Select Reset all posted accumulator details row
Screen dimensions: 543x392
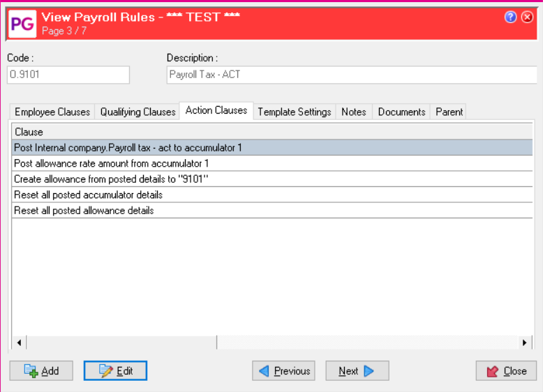[x=88, y=195]
